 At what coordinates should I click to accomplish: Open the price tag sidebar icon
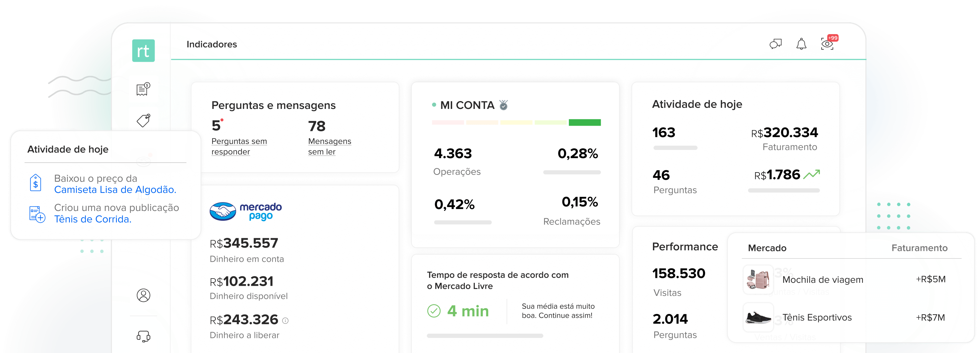pyautogui.click(x=143, y=121)
